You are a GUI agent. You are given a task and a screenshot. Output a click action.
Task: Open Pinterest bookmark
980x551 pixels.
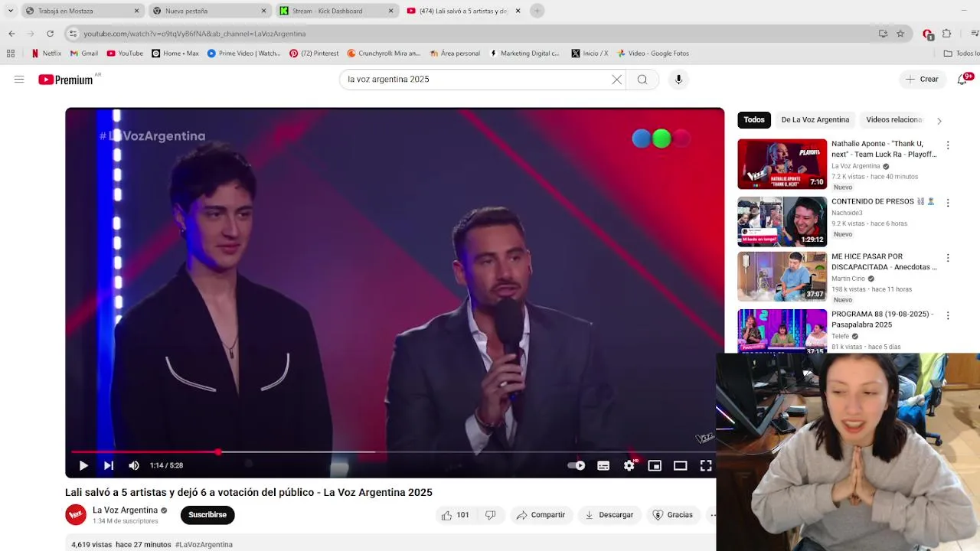314,54
